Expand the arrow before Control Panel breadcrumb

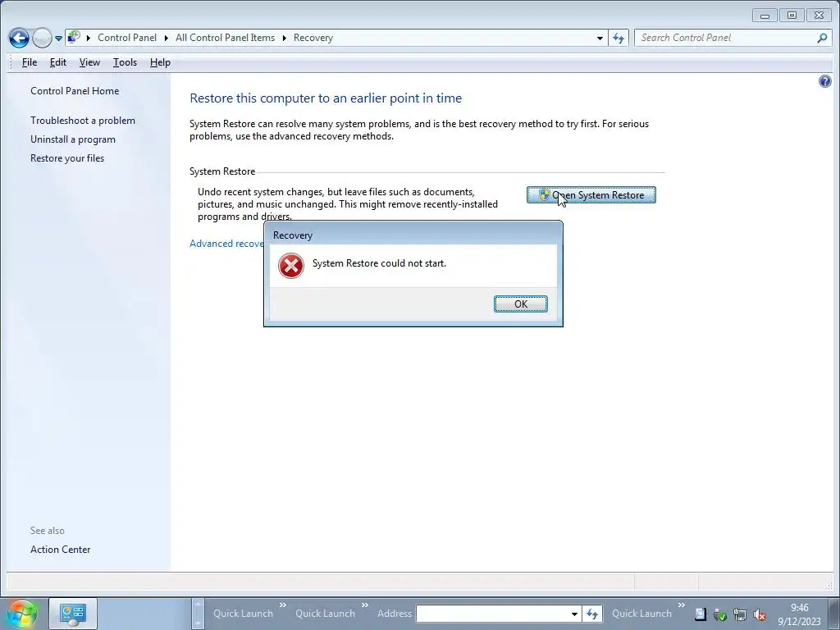(x=89, y=38)
